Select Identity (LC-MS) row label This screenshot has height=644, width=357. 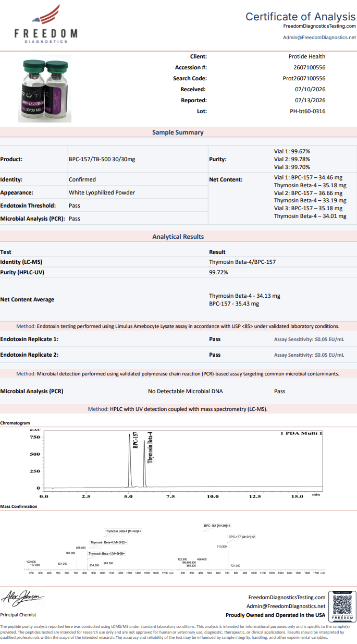pyautogui.click(x=22, y=262)
